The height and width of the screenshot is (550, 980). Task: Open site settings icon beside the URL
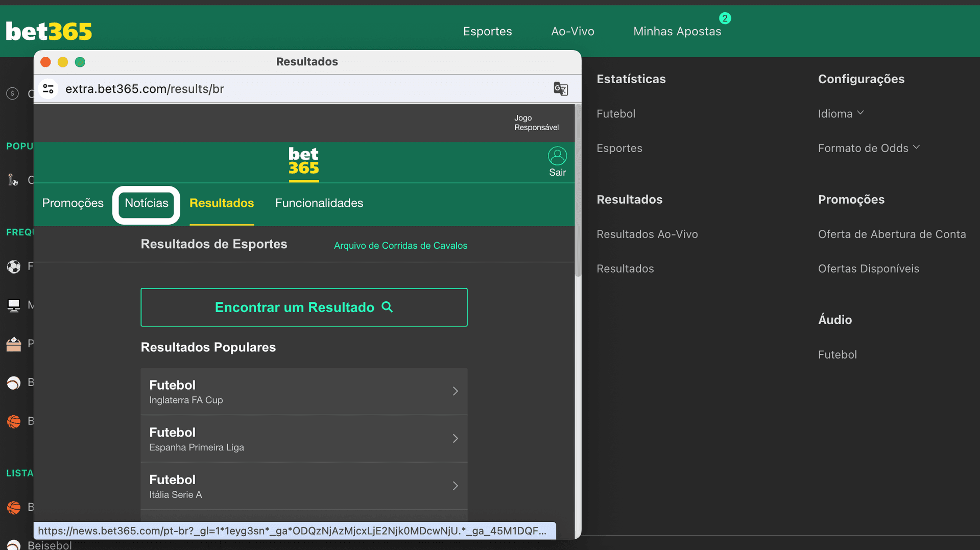tap(49, 89)
